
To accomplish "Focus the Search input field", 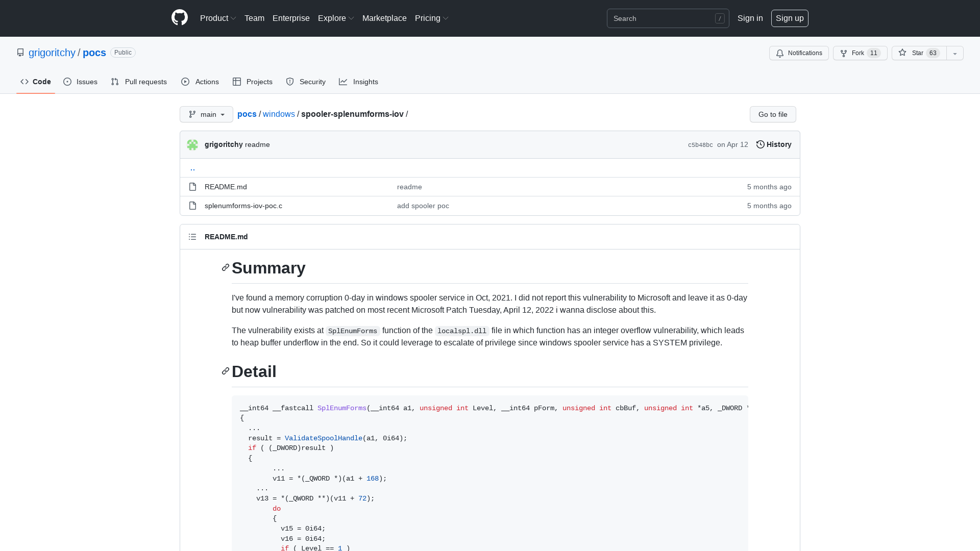I will (668, 18).
